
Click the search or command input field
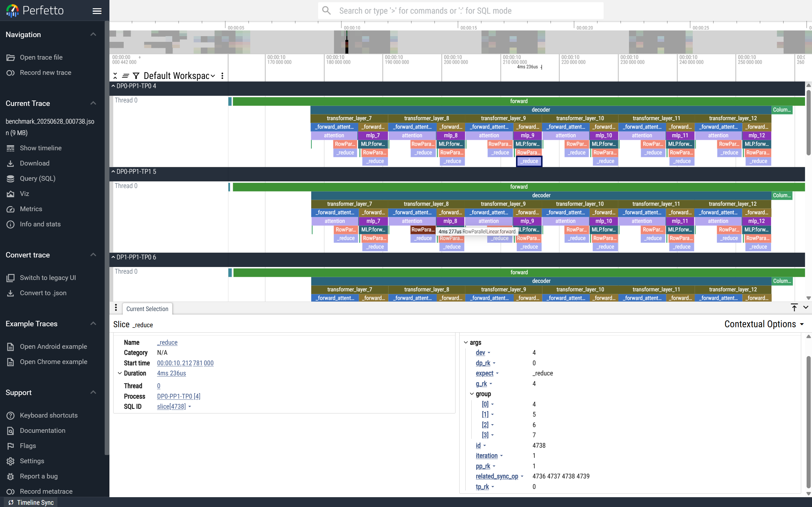coord(460,11)
